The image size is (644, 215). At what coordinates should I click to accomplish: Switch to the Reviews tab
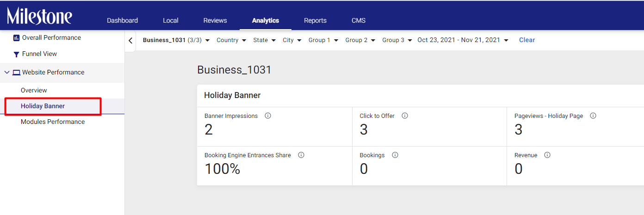215,20
